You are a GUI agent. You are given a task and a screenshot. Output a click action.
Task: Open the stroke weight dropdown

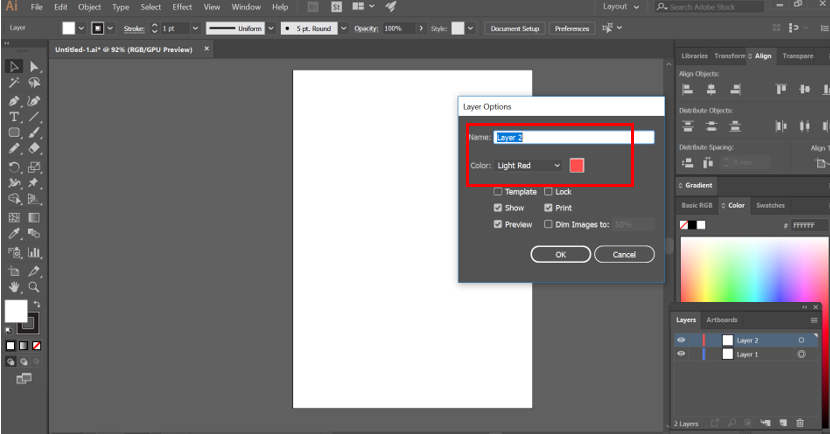coord(195,28)
